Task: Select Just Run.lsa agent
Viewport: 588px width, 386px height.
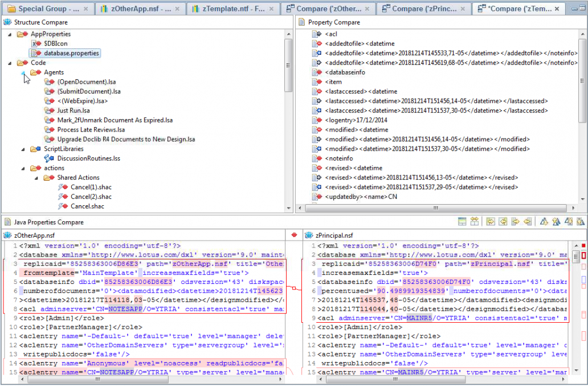Action: 73,110
